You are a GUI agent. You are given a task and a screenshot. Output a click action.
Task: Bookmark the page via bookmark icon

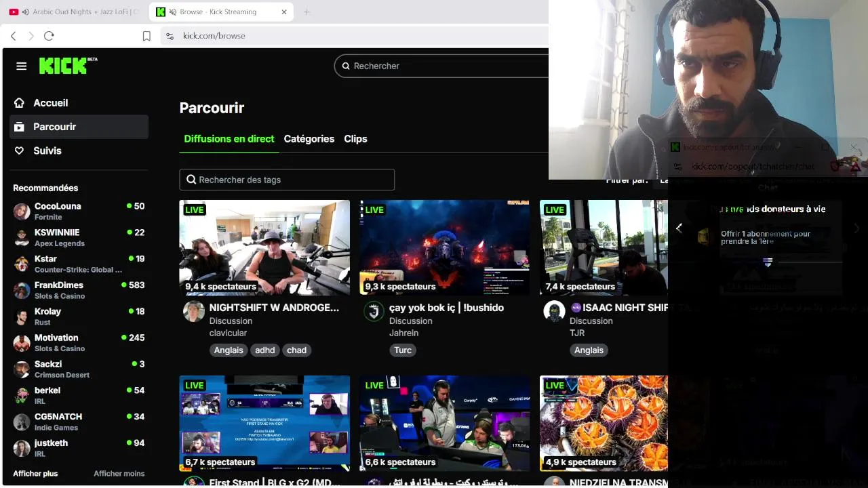(x=146, y=36)
